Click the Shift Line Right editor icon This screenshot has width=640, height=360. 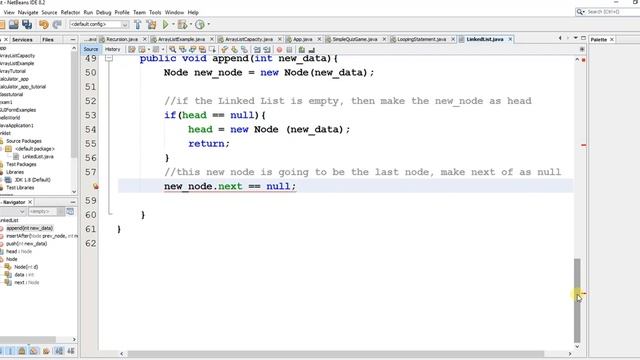(x=267, y=49)
